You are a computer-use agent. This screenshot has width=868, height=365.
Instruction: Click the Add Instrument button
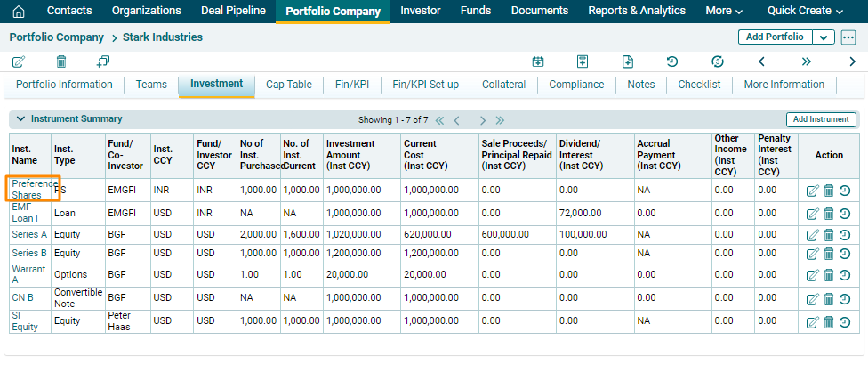(820, 119)
